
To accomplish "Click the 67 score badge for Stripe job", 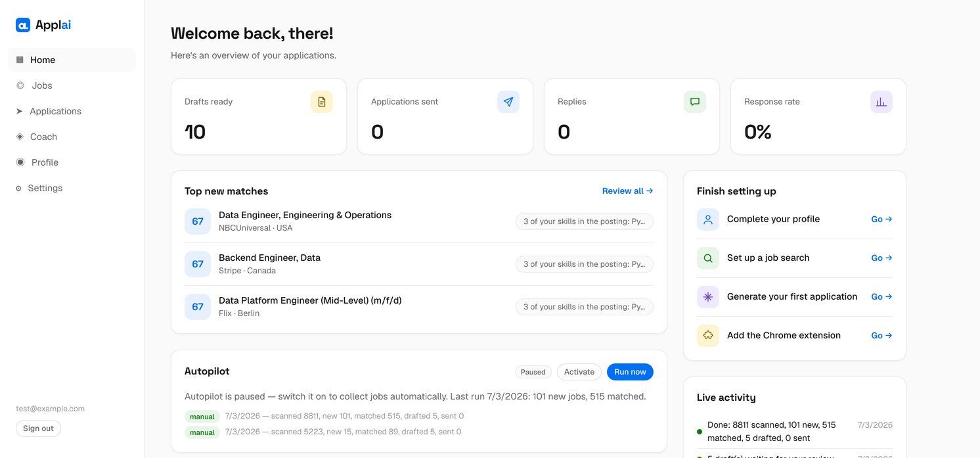I will pyautogui.click(x=198, y=264).
